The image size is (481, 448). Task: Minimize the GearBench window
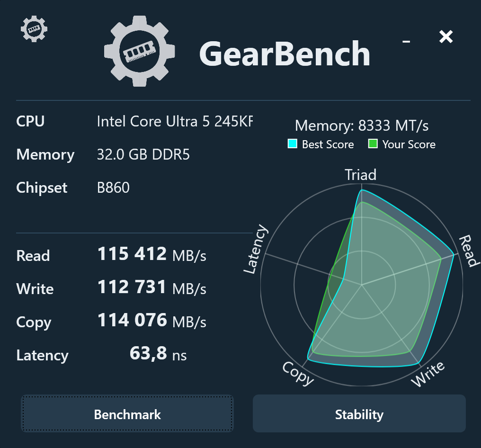[x=406, y=41]
